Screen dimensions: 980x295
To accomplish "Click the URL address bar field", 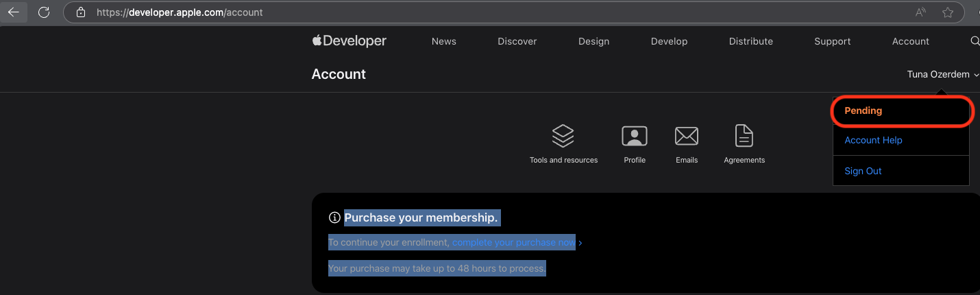I will (480, 12).
